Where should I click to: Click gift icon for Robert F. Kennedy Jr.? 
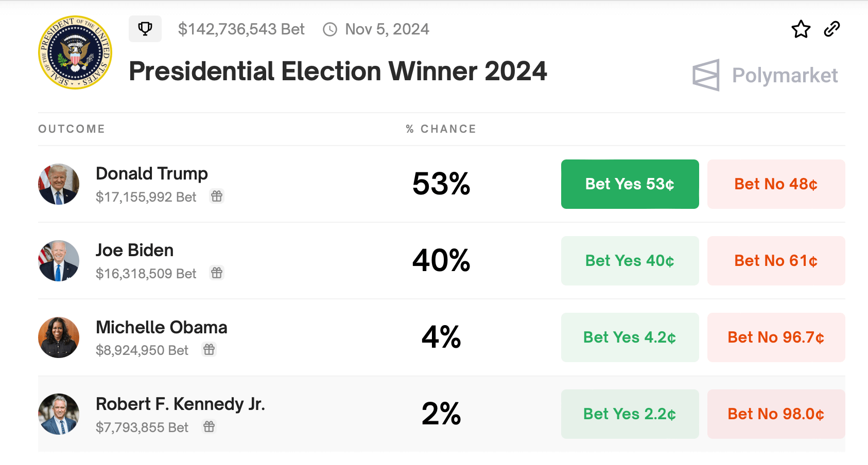click(x=209, y=426)
